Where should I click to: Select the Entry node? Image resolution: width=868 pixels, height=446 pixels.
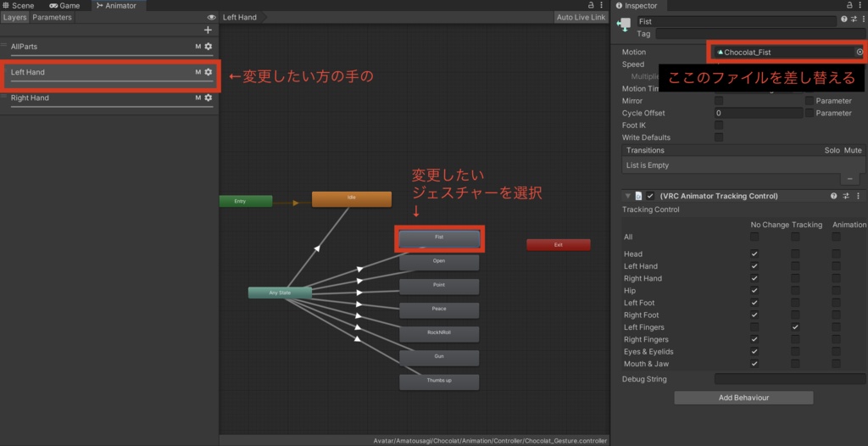(246, 201)
